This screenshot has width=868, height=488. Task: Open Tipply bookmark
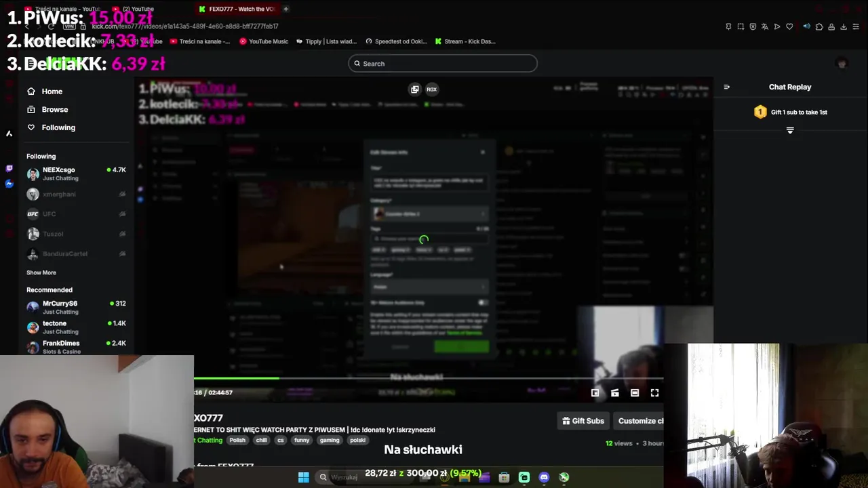[326, 41]
